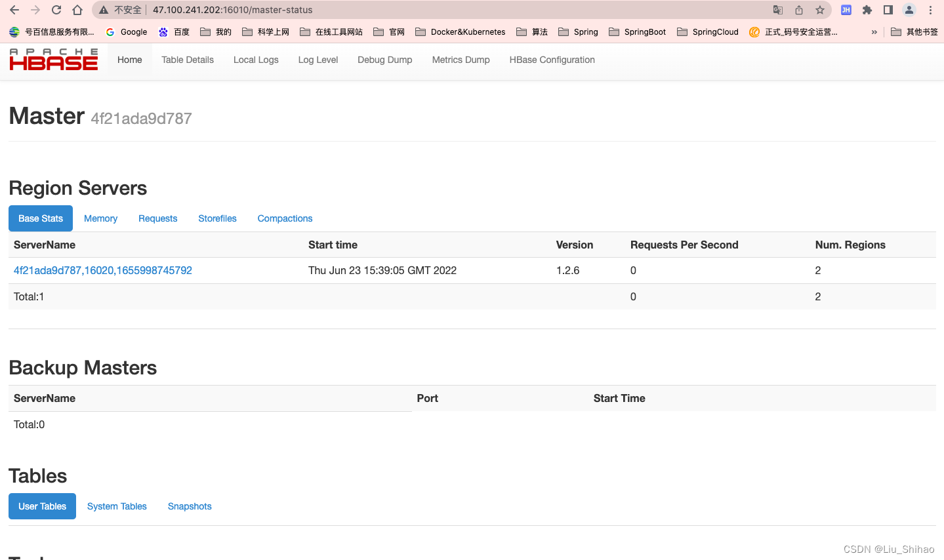Open the Debug Dump page
This screenshot has height=560, width=944.
coord(385,60)
